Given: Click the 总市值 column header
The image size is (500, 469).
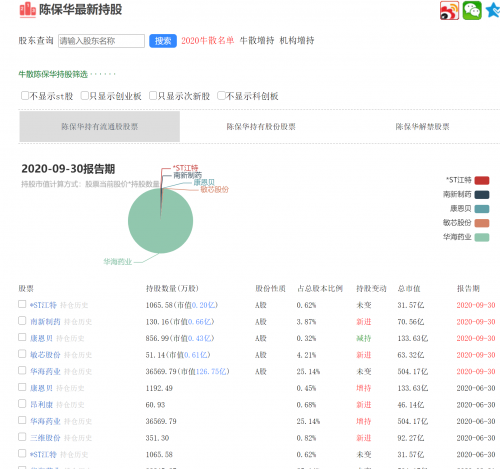Looking at the screenshot, I should 409,288.
